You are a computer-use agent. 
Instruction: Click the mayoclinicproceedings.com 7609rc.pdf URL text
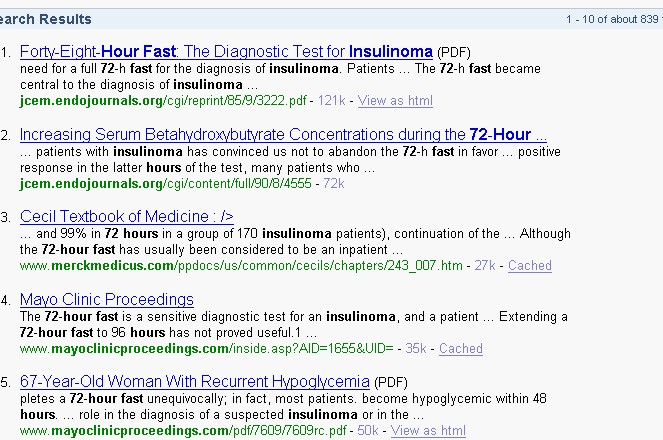coord(185,431)
